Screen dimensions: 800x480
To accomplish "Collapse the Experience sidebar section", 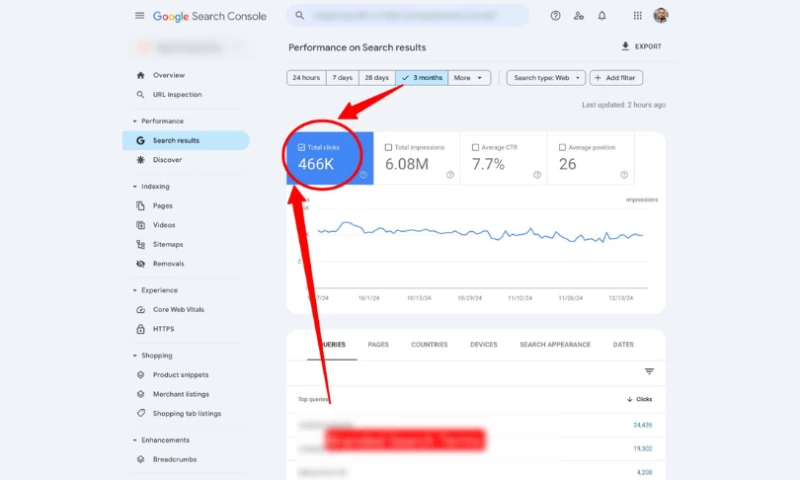I will point(135,290).
